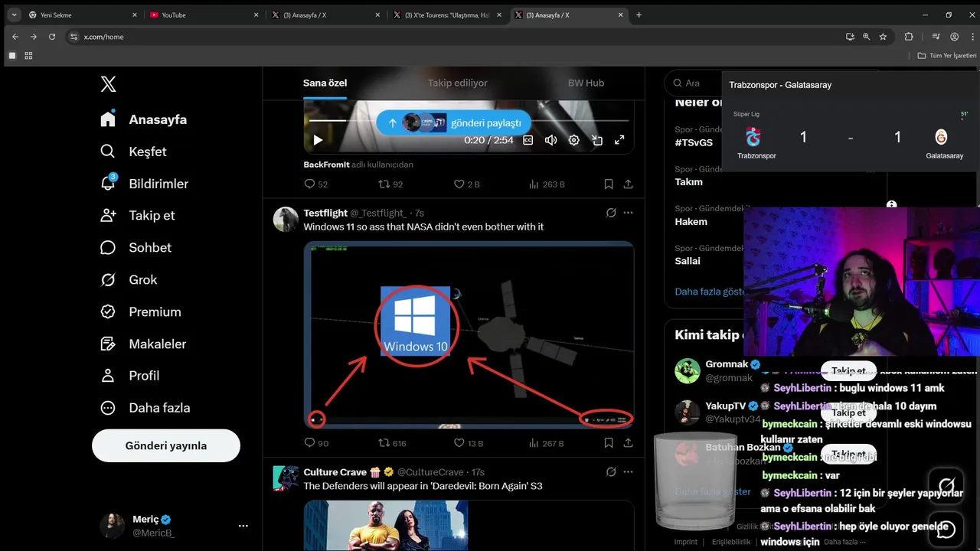
Task: Open Bildirimler notifications page
Action: tap(144, 184)
